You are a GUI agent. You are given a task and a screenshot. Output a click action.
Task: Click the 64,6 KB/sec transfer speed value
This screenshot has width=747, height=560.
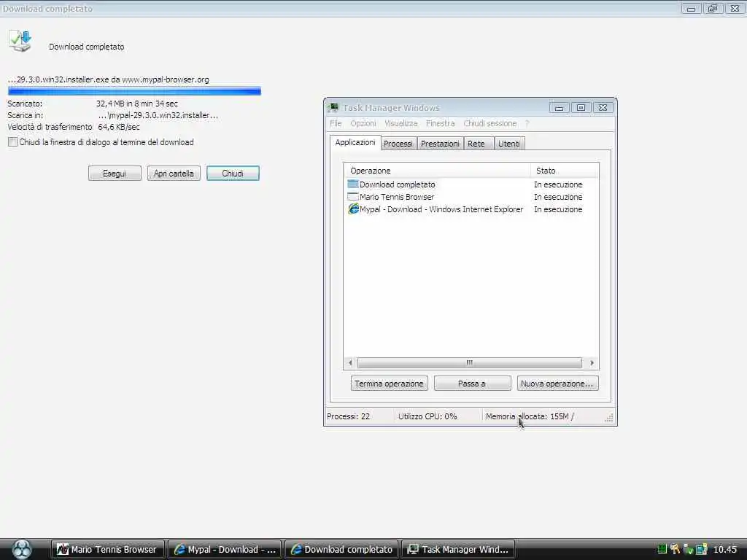coord(119,127)
